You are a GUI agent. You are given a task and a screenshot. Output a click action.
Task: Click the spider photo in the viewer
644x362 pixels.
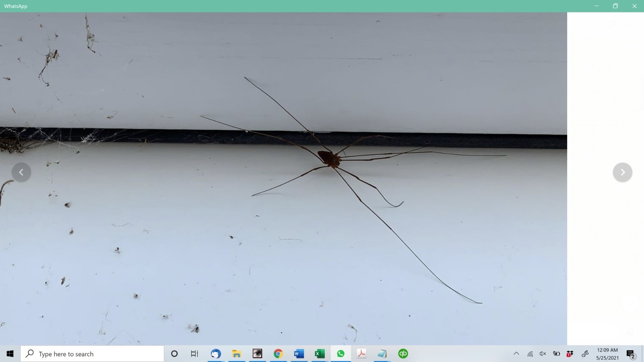283,179
